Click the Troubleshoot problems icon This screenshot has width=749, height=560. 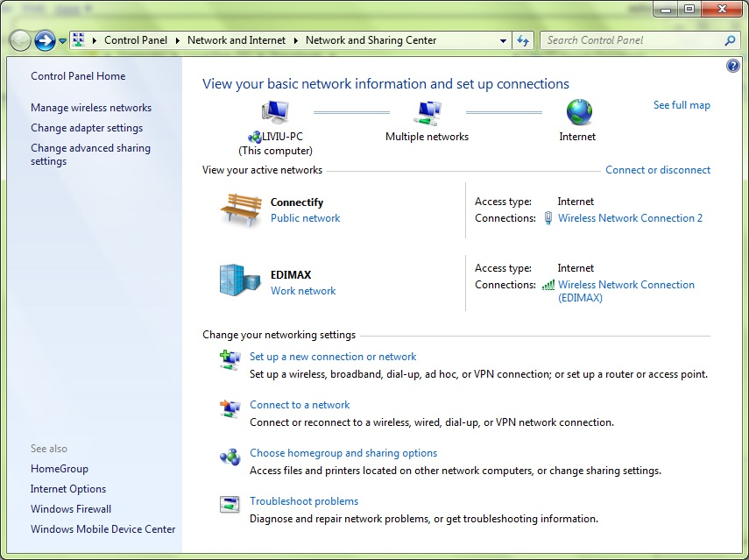point(230,504)
